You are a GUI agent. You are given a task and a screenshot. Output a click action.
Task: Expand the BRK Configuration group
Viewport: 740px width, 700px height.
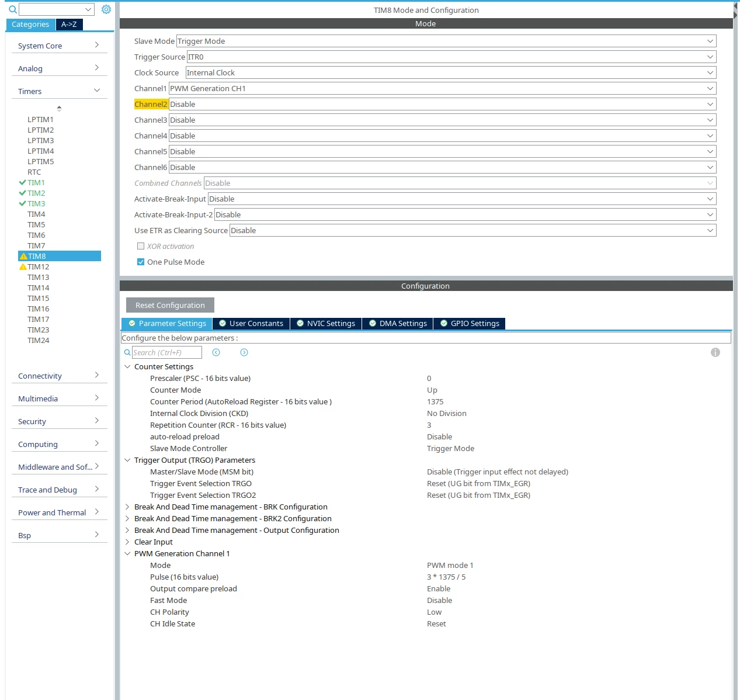(x=127, y=507)
